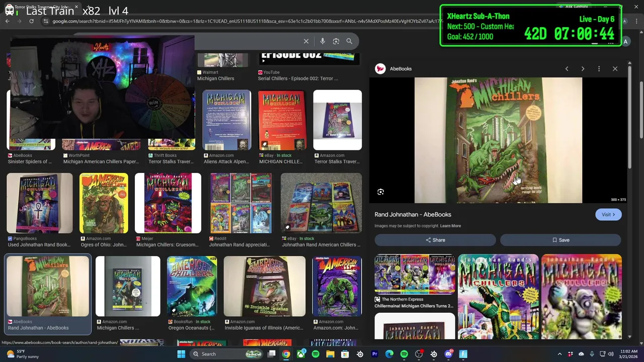Visit the AbeBooks page

point(608,215)
